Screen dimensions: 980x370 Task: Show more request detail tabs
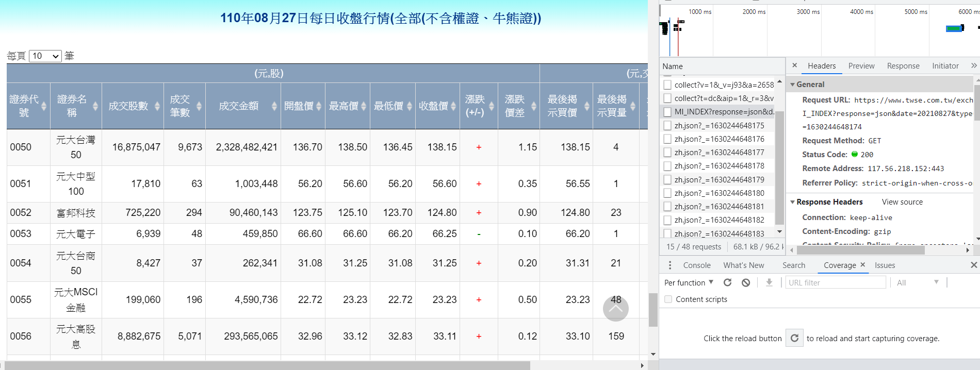tap(973, 65)
